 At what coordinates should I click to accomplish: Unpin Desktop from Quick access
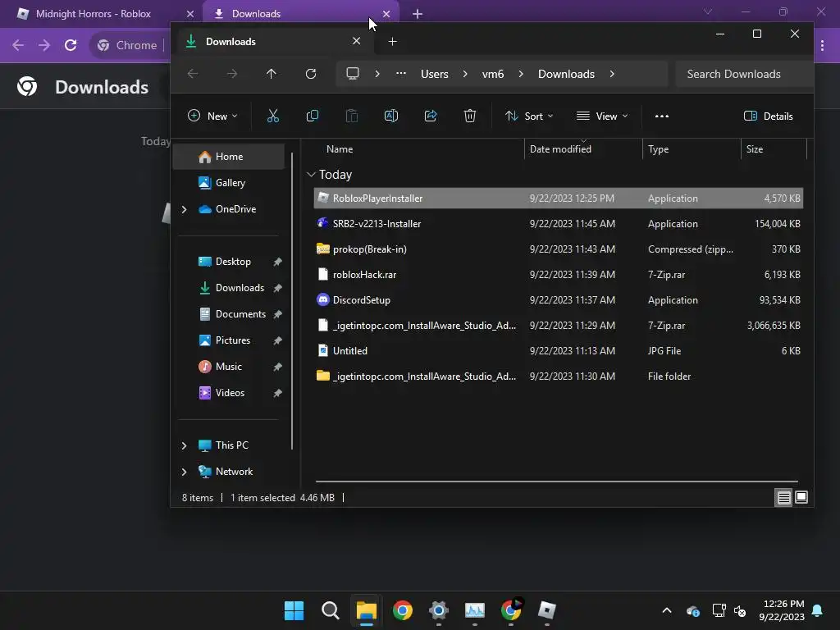tap(277, 262)
